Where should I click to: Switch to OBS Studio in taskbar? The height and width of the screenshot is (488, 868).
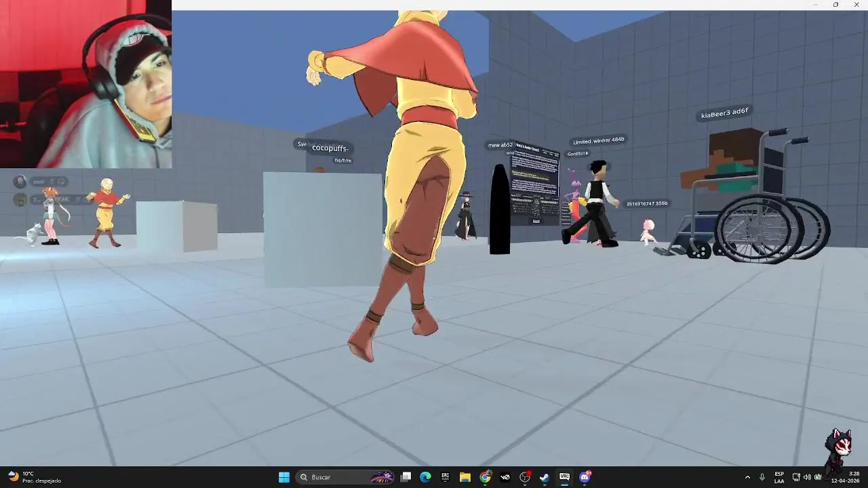point(524,477)
